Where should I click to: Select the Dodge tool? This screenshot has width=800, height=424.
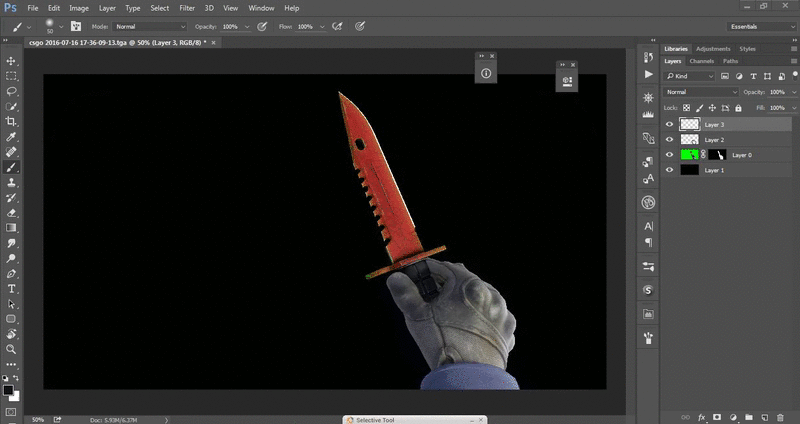tap(11, 258)
